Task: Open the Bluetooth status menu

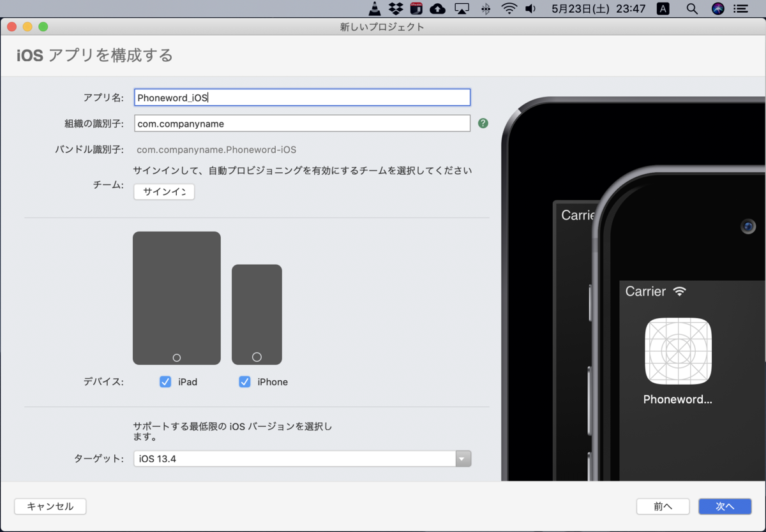Action: point(485,9)
